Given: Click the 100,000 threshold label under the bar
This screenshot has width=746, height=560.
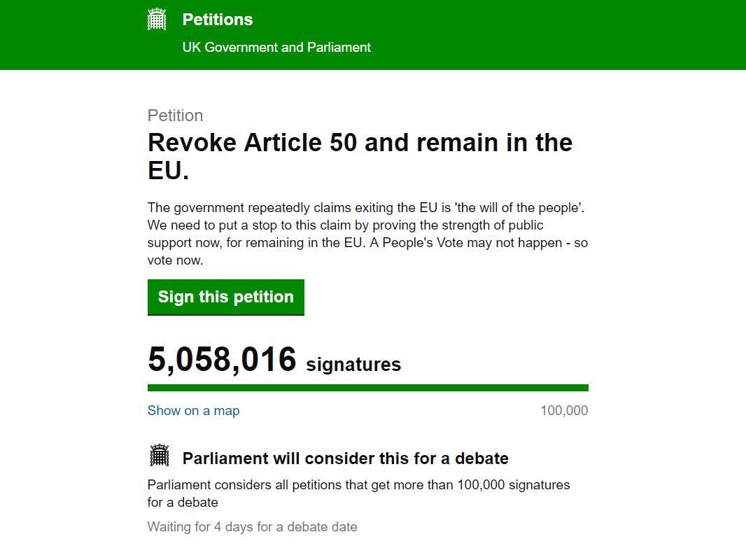Looking at the screenshot, I should (x=564, y=411).
